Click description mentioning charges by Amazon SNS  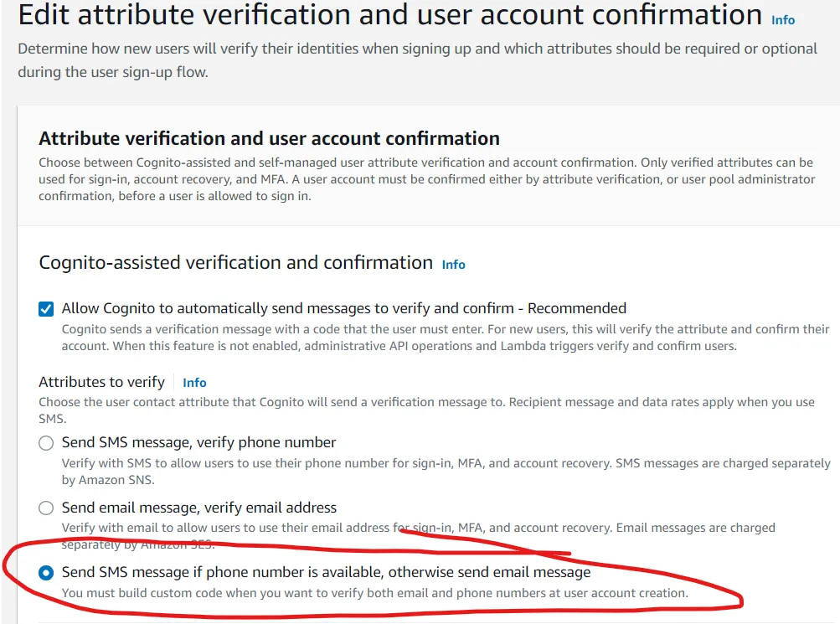pyautogui.click(x=446, y=472)
